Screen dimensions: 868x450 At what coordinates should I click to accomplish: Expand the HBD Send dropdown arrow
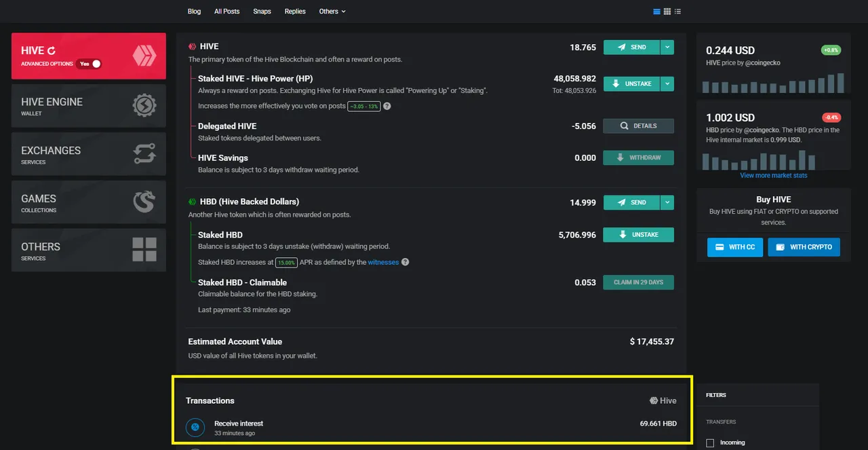667,202
